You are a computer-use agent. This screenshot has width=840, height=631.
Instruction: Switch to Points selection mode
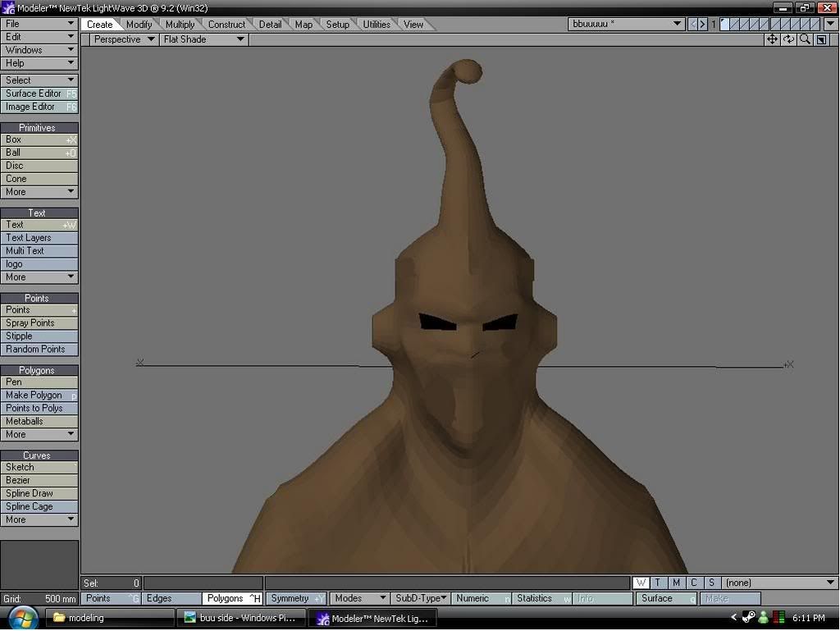tap(111, 598)
